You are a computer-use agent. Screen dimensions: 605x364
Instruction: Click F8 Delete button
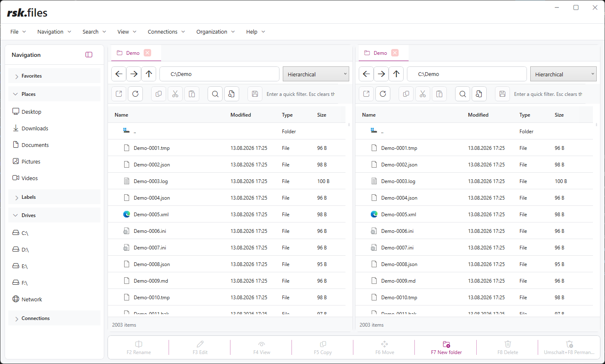508,348
